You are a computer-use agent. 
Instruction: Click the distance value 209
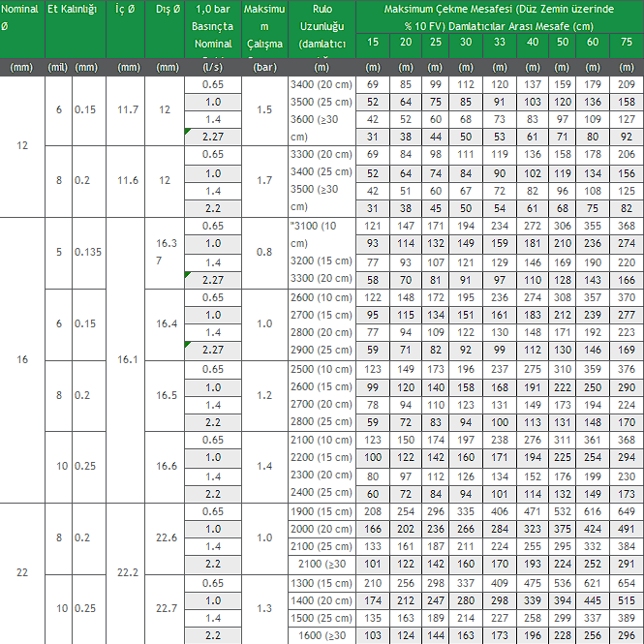627,84
